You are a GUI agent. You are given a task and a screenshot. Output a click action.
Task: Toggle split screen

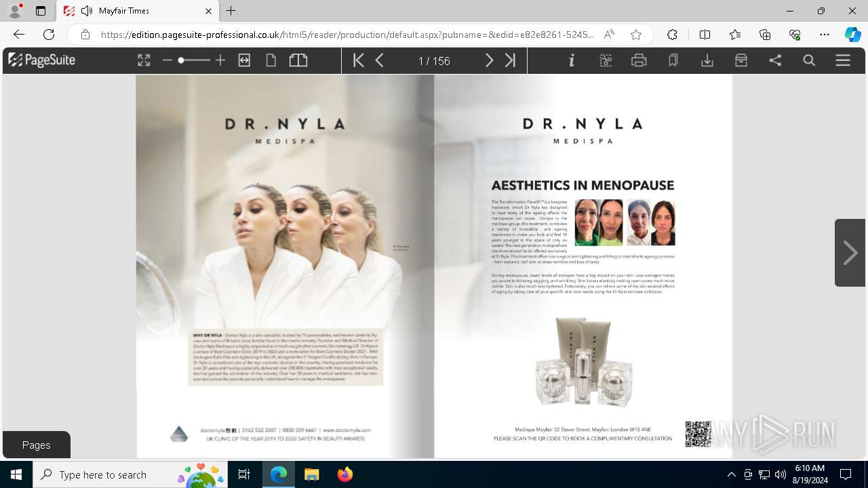click(x=705, y=35)
